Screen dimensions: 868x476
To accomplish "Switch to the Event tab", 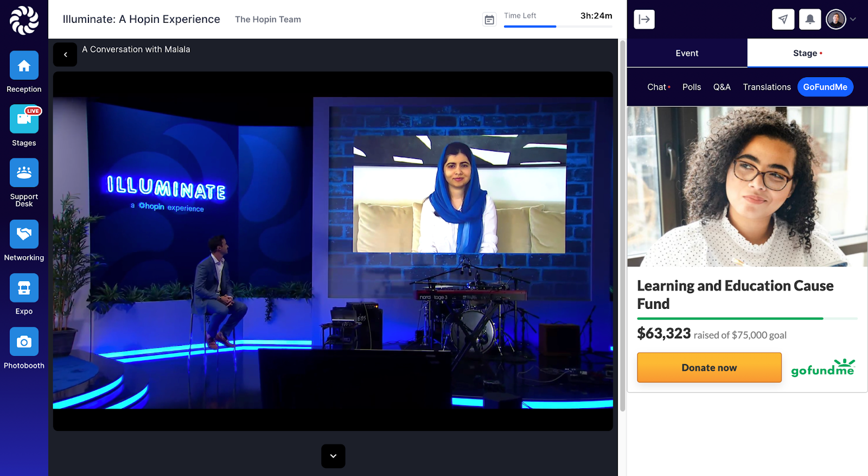I will (687, 53).
